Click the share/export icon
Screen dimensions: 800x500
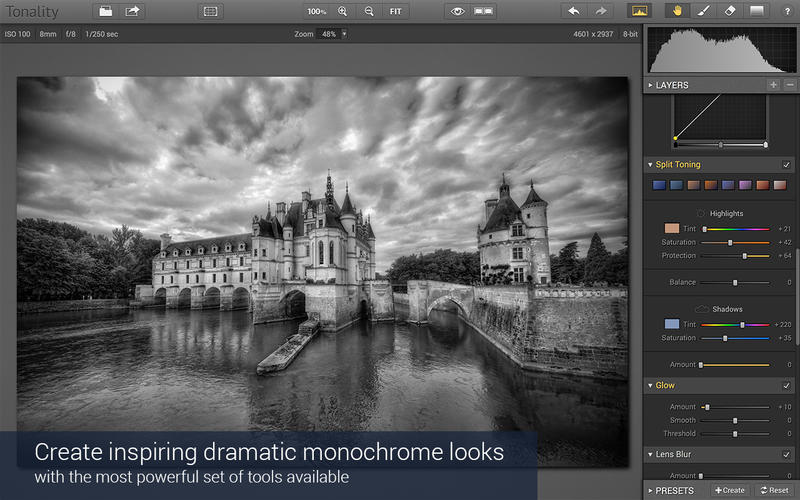(x=132, y=11)
